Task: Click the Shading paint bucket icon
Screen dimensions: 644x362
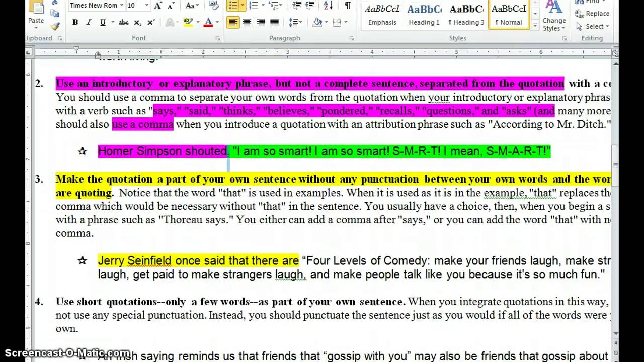Action: 317,22
